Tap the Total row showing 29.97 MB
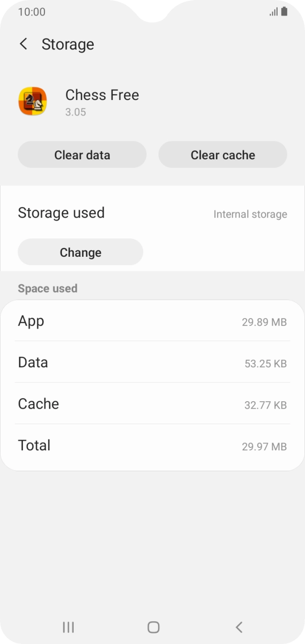Image resolution: width=305 pixels, height=644 pixels. point(152,445)
